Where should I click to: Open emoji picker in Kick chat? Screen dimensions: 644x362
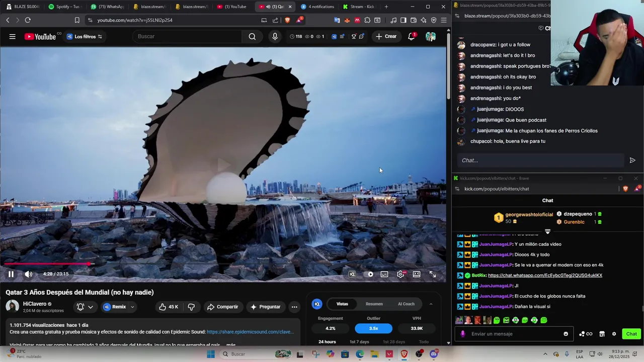(566, 334)
